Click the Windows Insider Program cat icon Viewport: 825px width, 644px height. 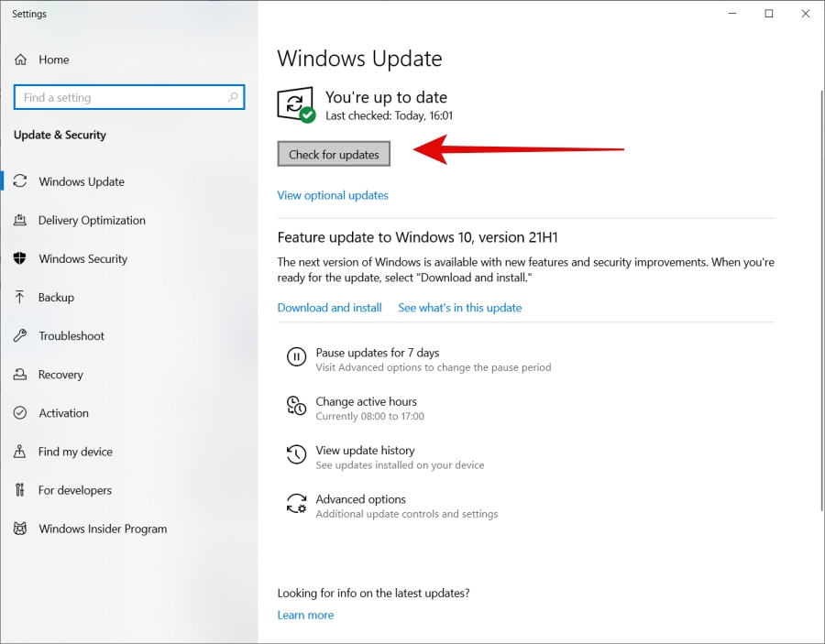pyautogui.click(x=20, y=529)
